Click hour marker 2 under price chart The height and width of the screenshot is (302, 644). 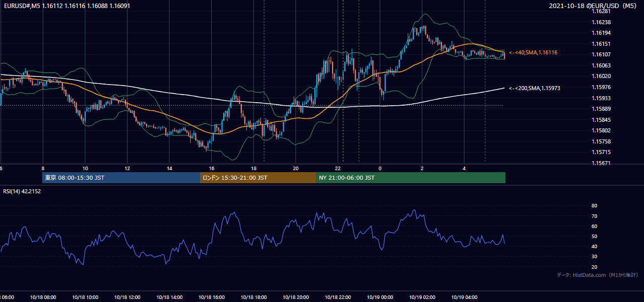click(422, 169)
